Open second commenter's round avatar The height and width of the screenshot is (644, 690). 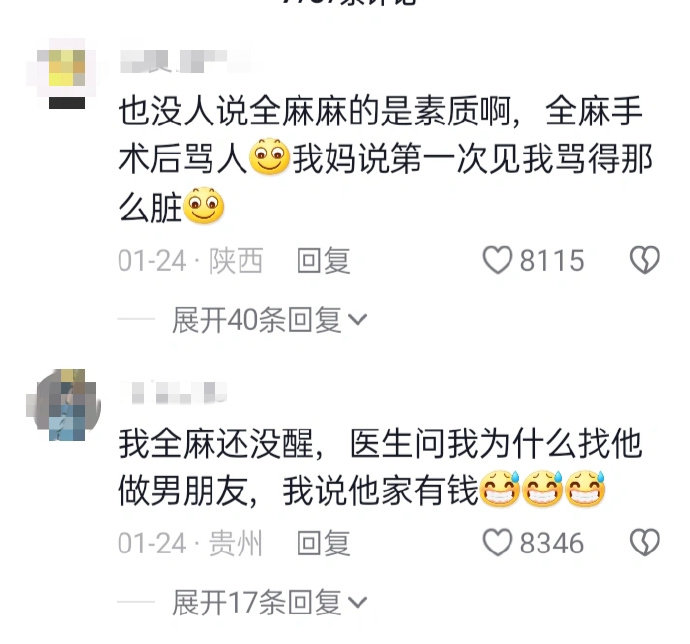(64, 405)
